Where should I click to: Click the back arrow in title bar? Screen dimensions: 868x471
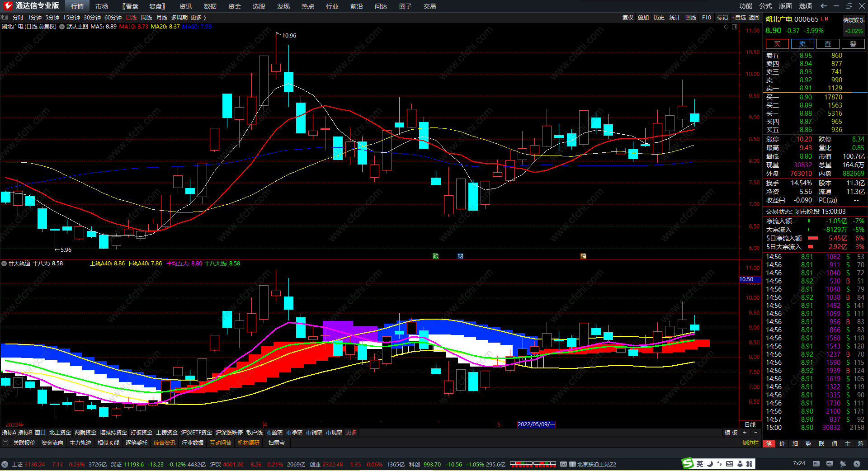click(824, 6)
